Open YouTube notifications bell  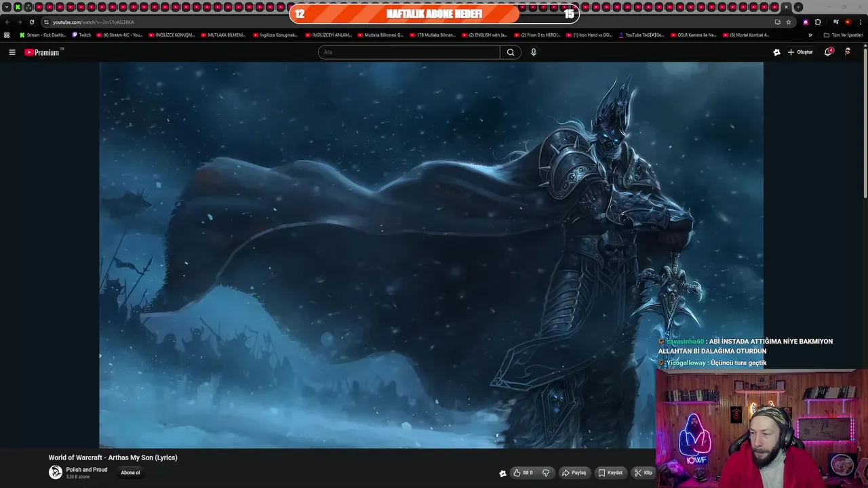point(828,52)
